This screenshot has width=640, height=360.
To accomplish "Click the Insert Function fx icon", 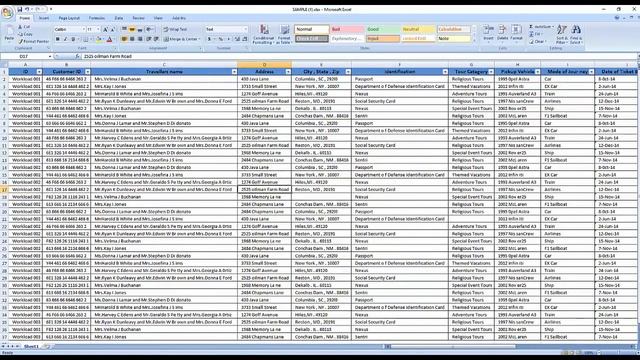I will (77, 56).
